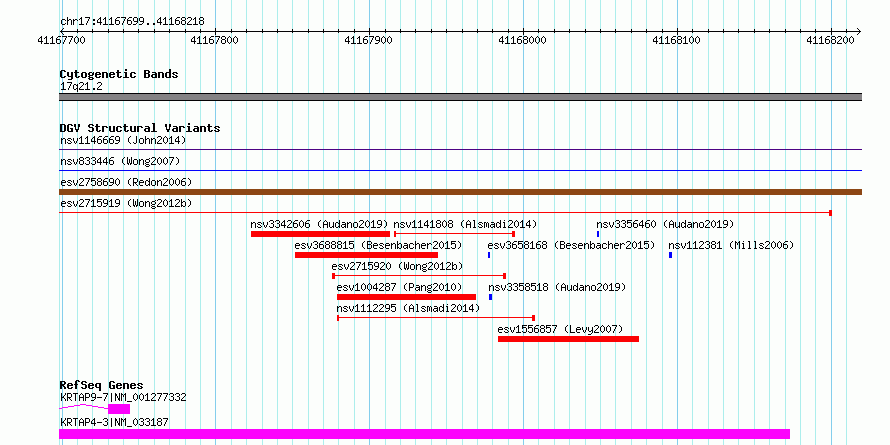This screenshot has width=890, height=445.
Task: Select variant label nsv112381 (Mills2006)
Action: (731, 245)
